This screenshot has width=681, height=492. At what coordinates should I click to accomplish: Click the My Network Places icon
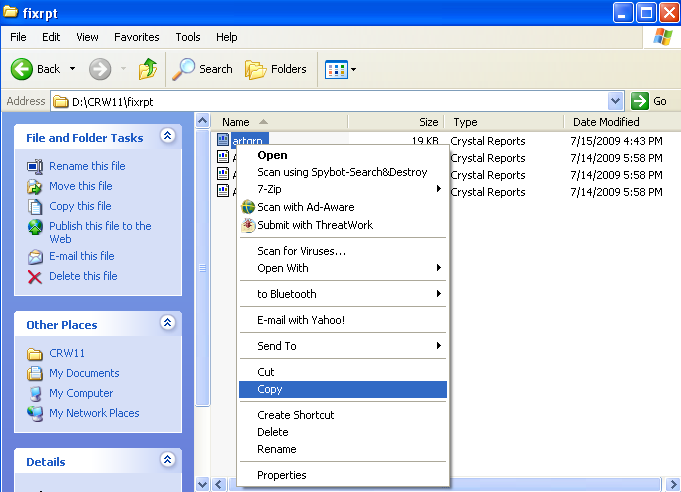[35, 413]
